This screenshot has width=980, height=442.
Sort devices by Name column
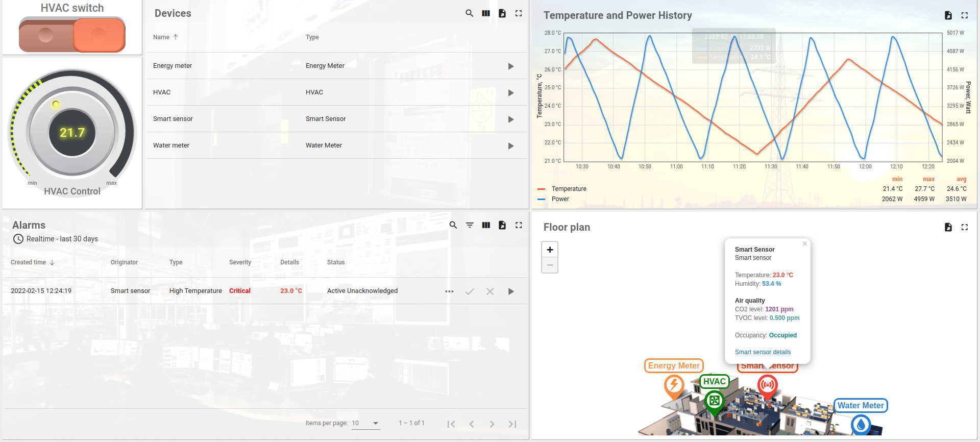165,37
